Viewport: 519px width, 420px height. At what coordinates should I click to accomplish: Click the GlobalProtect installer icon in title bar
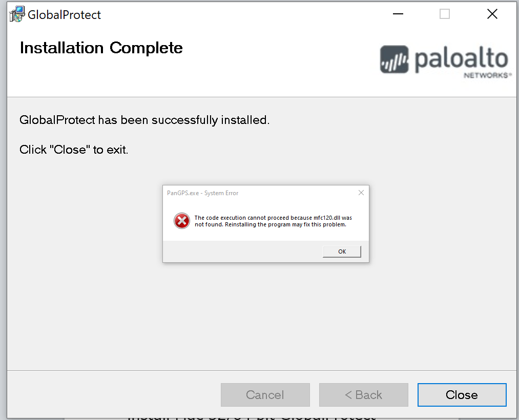(x=17, y=14)
